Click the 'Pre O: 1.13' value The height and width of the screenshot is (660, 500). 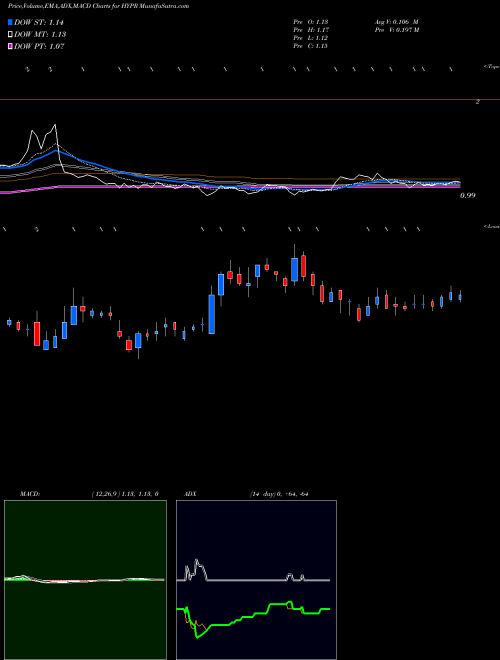click(x=311, y=22)
